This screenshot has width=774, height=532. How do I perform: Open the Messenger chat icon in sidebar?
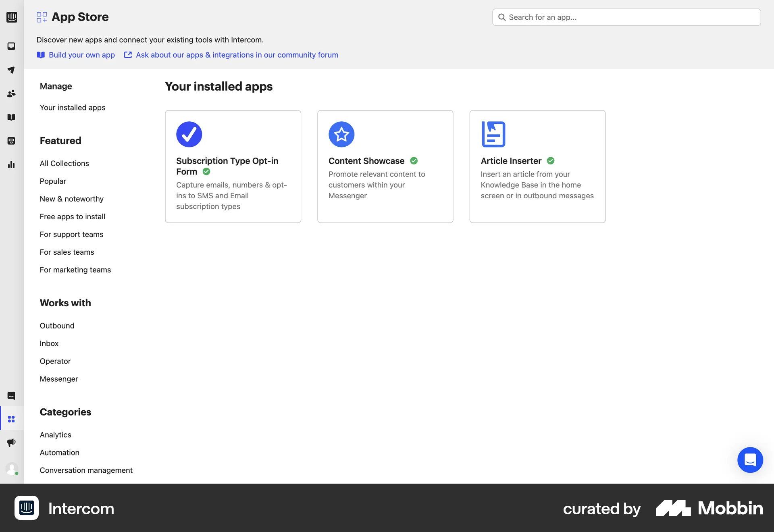(12, 395)
